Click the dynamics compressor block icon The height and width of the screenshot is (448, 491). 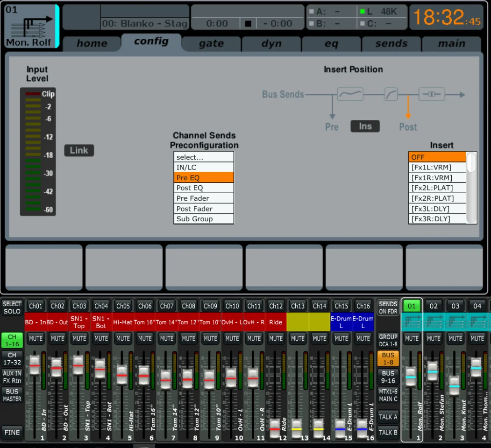(x=431, y=95)
